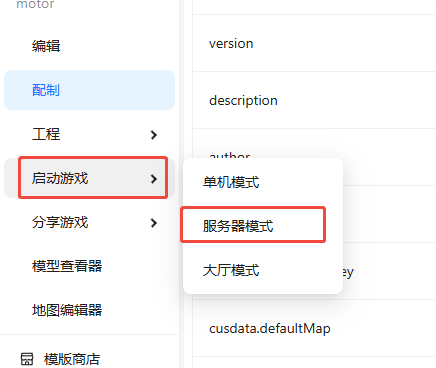Open the 分享游戏 menu entry

click(89, 222)
